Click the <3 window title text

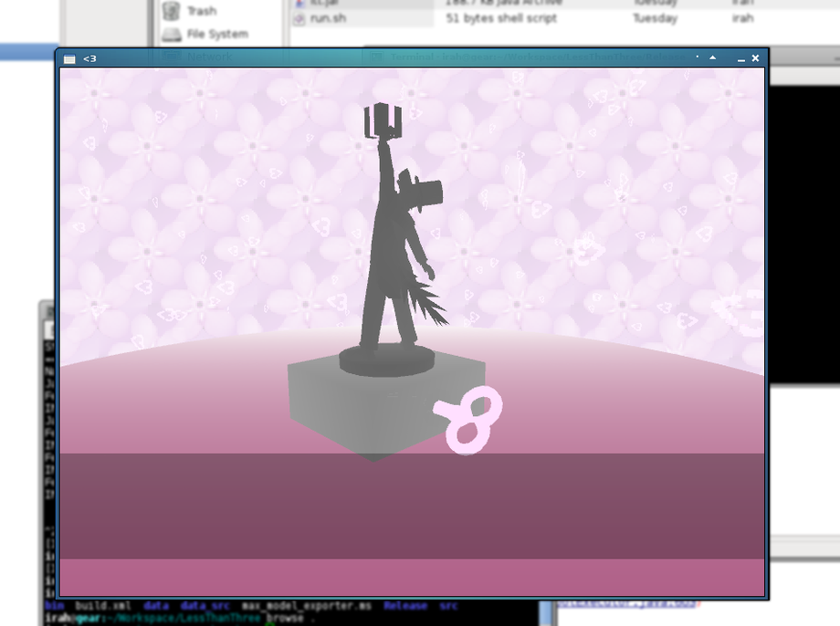click(89, 59)
